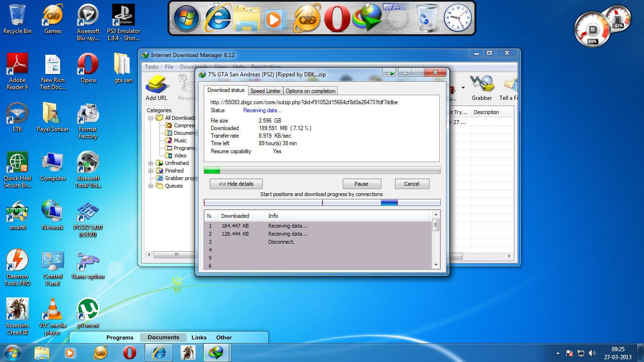The height and width of the screenshot is (362, 644).
Task: Open Network desktop icon
Action: coord(53,215)
